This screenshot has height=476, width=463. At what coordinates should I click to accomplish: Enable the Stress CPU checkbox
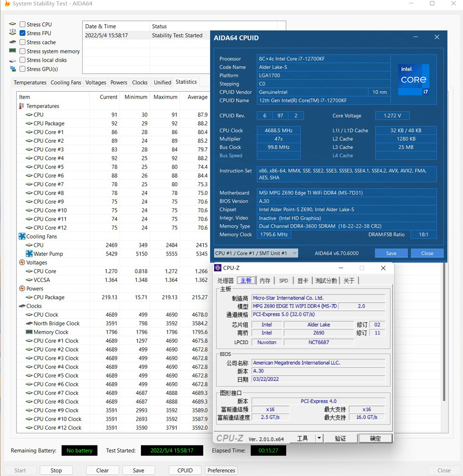click(22, 24)
